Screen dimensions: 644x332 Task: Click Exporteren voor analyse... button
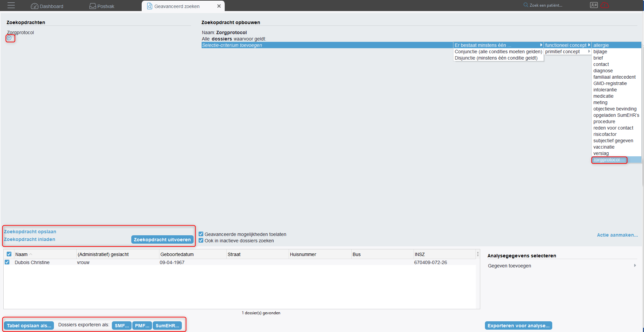click(x=518, y=325)
